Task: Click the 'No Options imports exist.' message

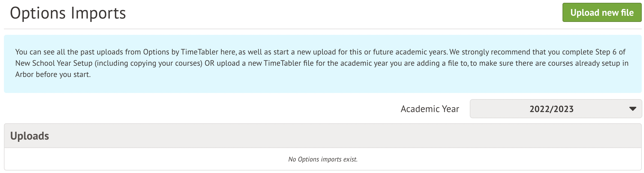Action: point(323,159)
